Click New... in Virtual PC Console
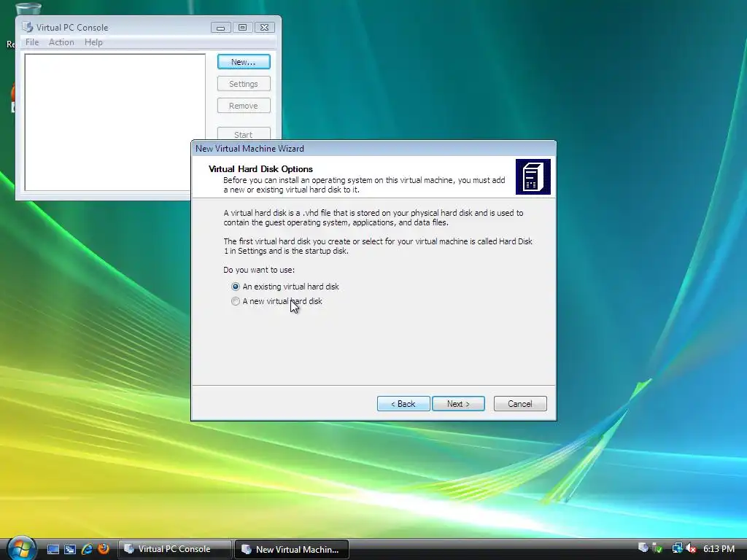747x560 pixels. (244, 62)
